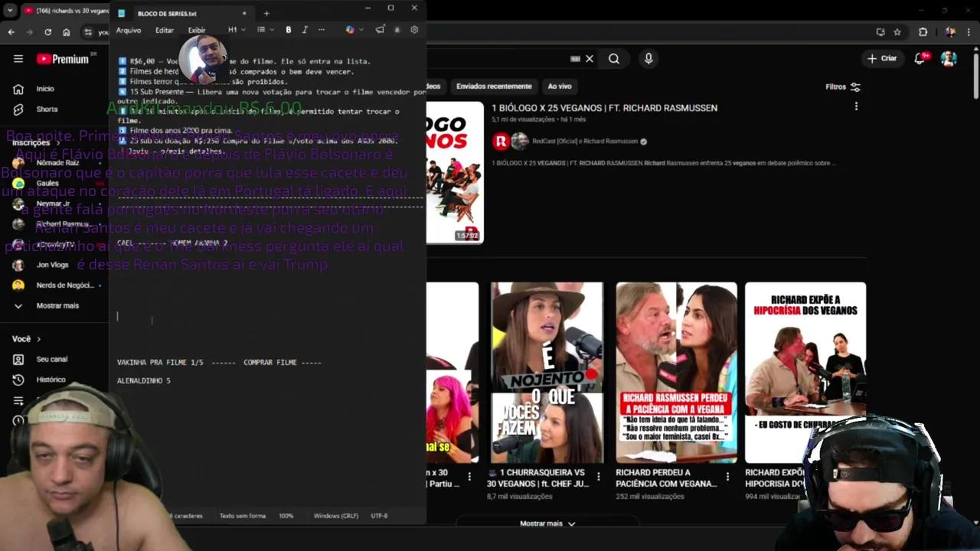Viewport: 980px width, 551px height.
Task: Toggle italic in Notepad toolbar
Action: [305, 30]
